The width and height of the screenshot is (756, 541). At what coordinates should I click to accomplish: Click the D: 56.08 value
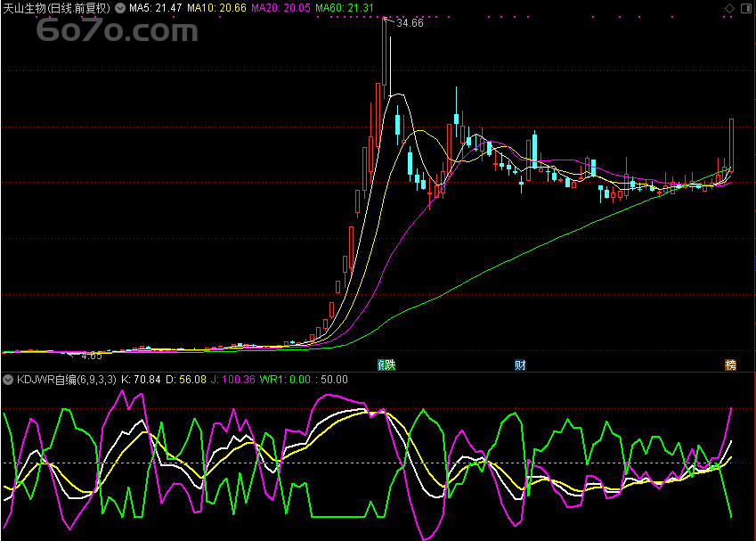tap(186, 380)
